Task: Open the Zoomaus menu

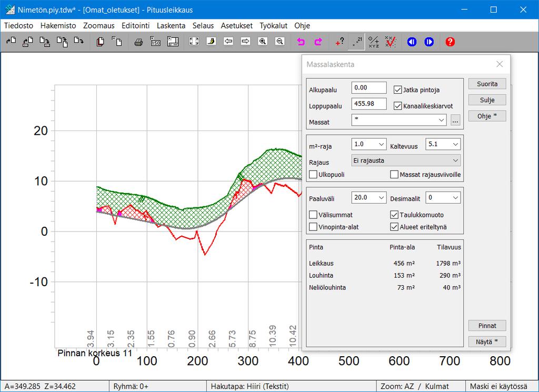Action: pos(98,25)
